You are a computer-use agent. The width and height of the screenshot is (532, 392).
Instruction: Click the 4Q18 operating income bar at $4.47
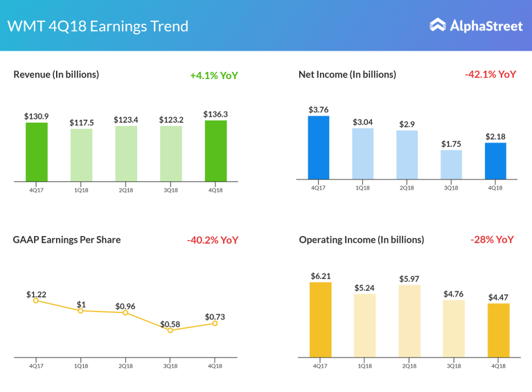(x=498, y=330)
